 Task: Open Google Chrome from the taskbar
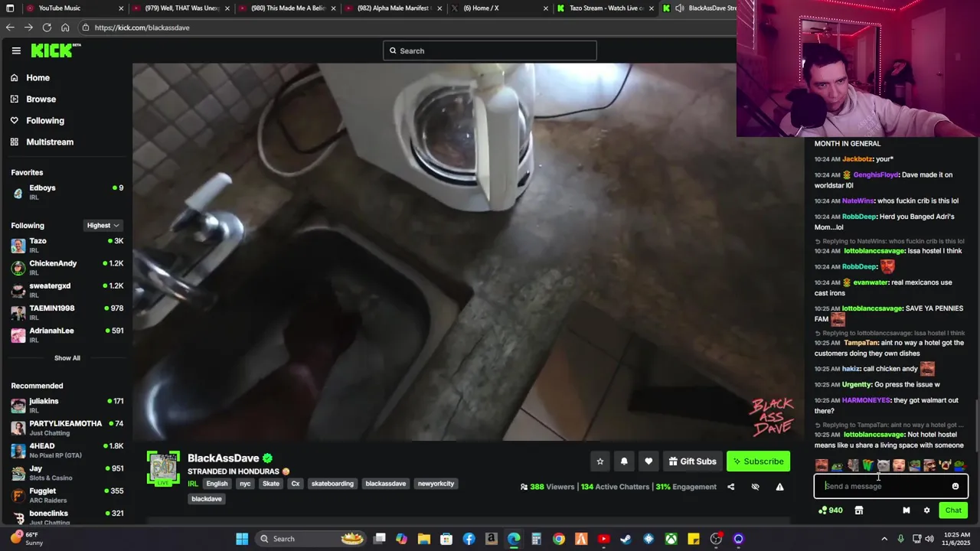click(559, 539)
